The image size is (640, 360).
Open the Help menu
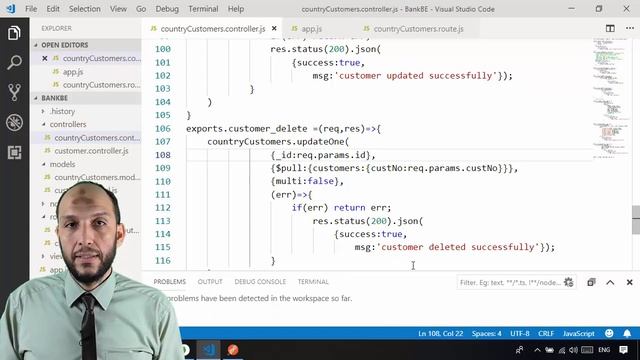click(236, 9)
